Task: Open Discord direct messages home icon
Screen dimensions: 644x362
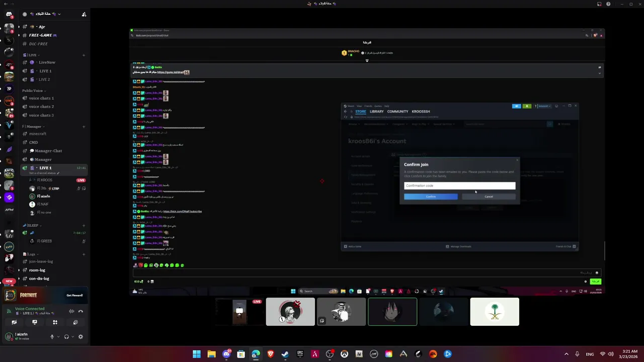Action: point(9,14)
